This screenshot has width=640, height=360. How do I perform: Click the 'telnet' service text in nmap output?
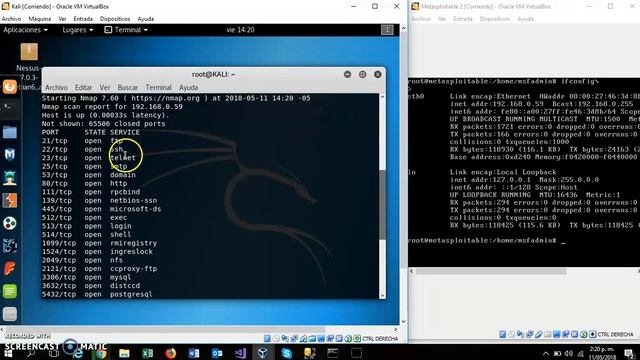coord(122,158)
